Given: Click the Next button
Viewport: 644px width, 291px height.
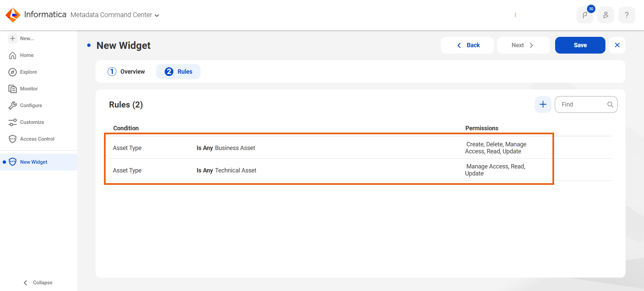Looking at the screenshot, I should (x=523, y=45).
